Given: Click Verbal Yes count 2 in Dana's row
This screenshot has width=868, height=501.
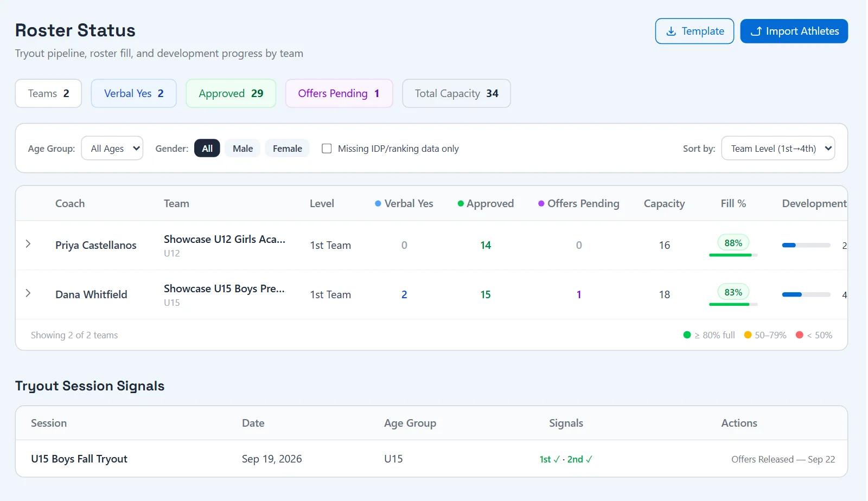Looking at the screenshot, I should pyautogui.click(x=404, y=294).
